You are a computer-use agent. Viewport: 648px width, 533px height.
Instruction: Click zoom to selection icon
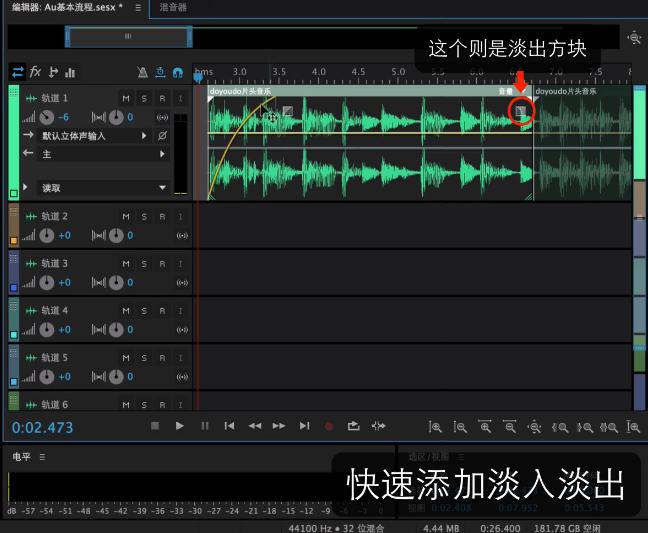[x=608, y=427]
